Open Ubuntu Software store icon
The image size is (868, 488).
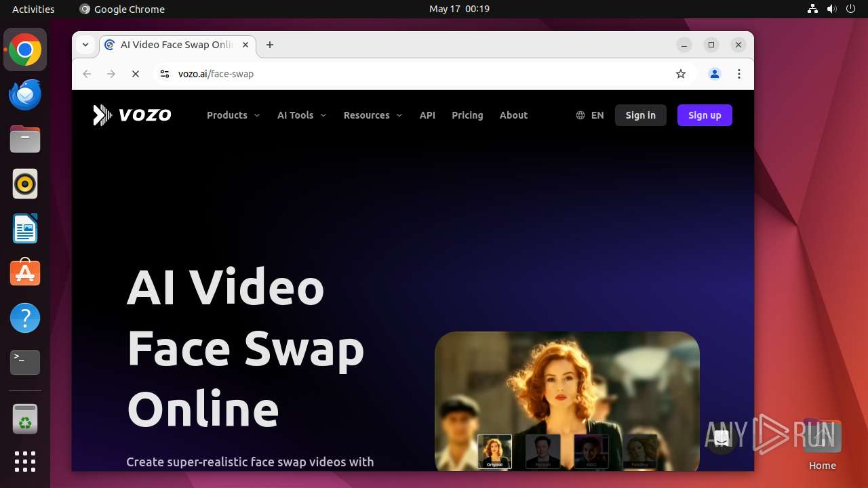(25, 273)
